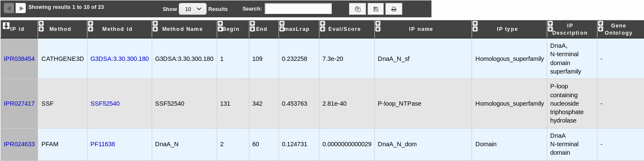Sort the Method id column using its arrows
Viewport: 644px width, 161px height.
90,26
